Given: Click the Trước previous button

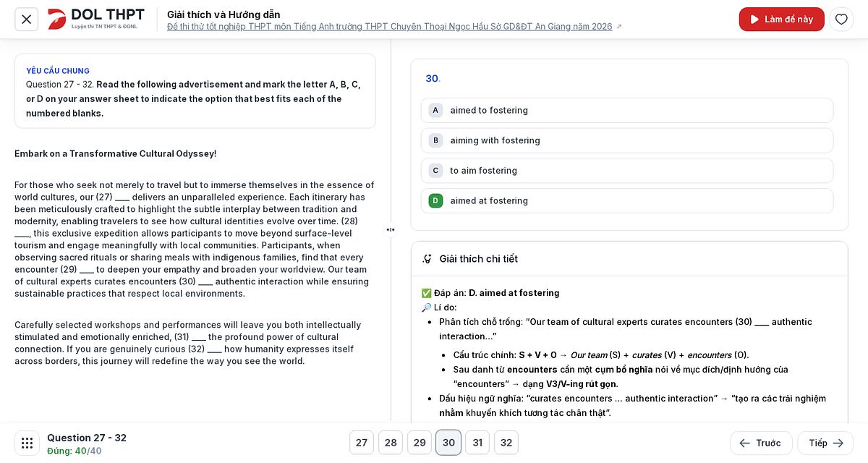Looking at the screenshot, I should point(761,443).
